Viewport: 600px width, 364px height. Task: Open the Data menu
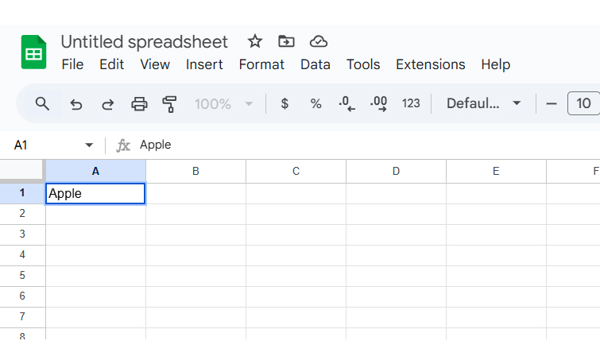(x=315, y=64)
